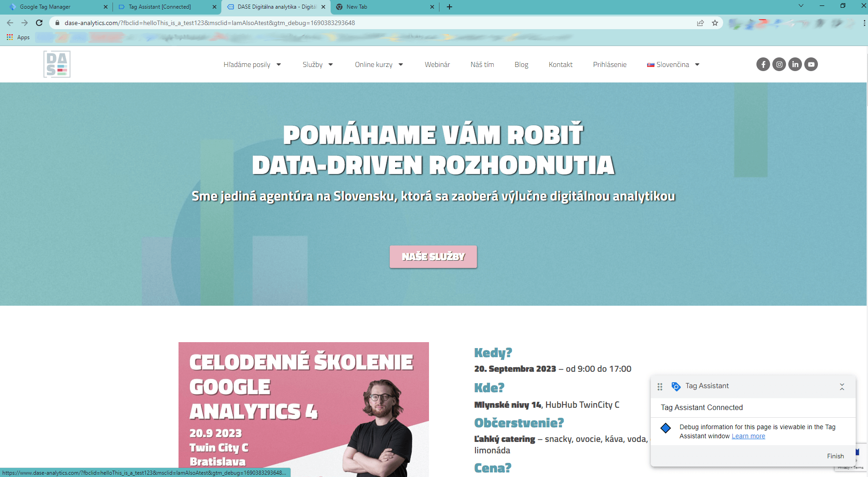This screenshot has height=477, width=868.
Task: Close the DASE Digitálna analytika tab
Action: click(323, 7)
